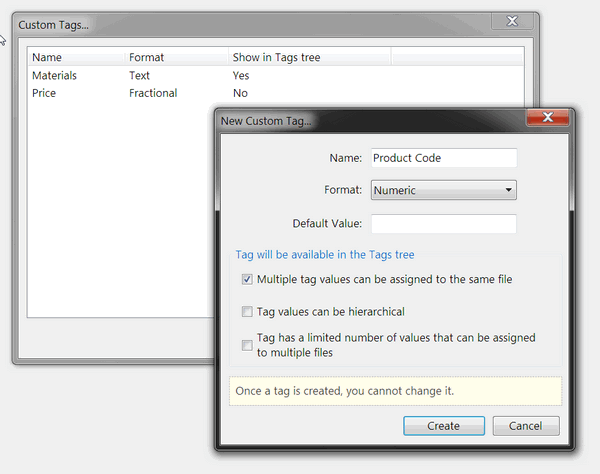Screen dimensions: 600x474
Task: Click the No value in Price row
Action: pyautogui.click(x=240, y=93)
